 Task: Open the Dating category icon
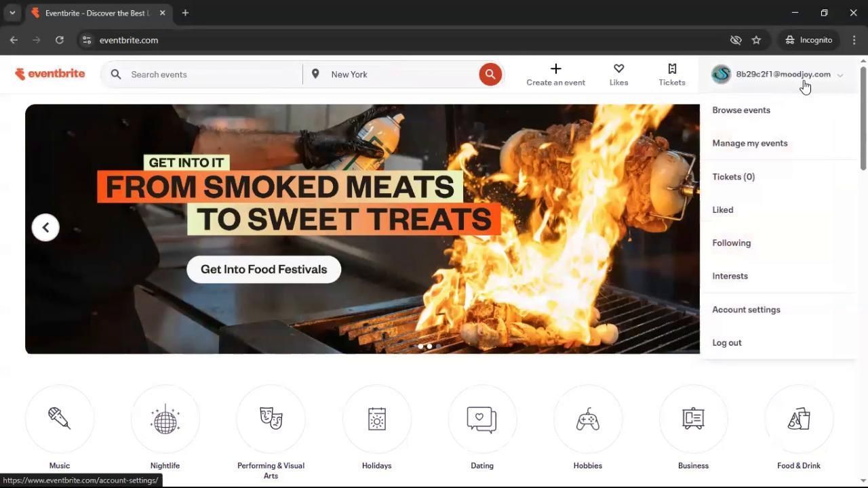[481, 419]
